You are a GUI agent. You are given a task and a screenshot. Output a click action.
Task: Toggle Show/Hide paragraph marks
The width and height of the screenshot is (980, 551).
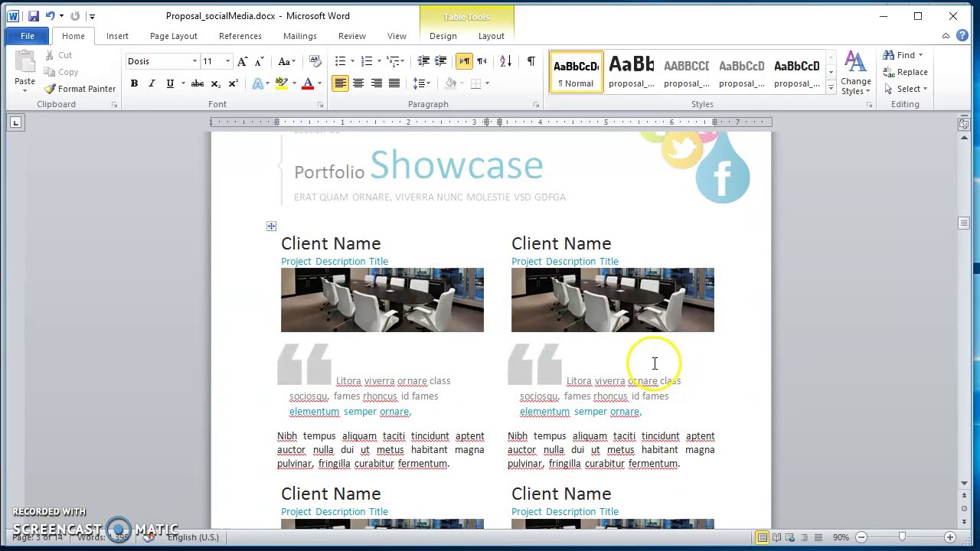(531, 61)
